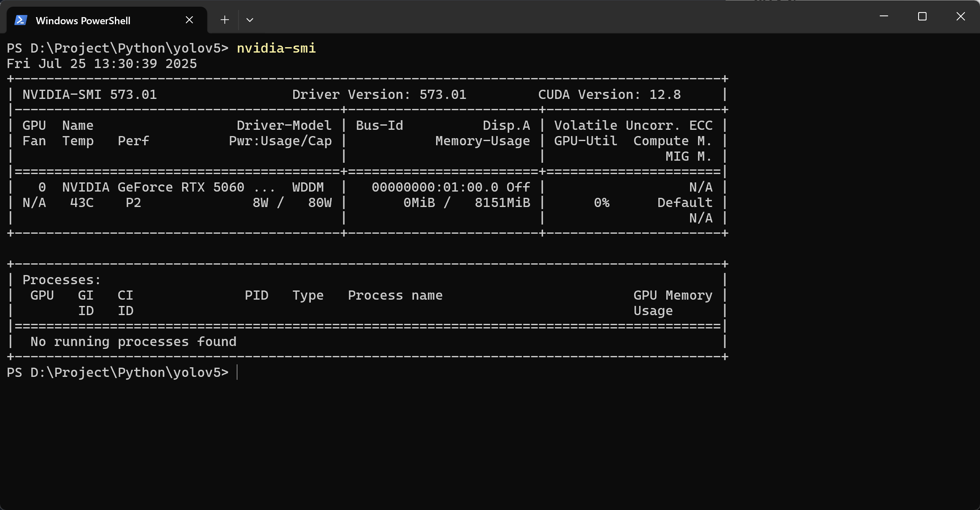Click the "Default" compute mode value
Image resolution: width=980 pixels, height=510 pixels.
(685, 203)
